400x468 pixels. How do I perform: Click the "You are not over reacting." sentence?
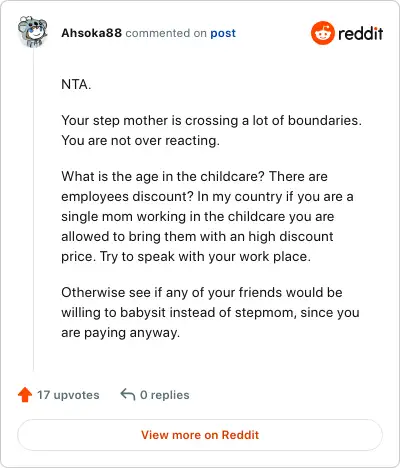pyautogui.click(x=140, y=140)
